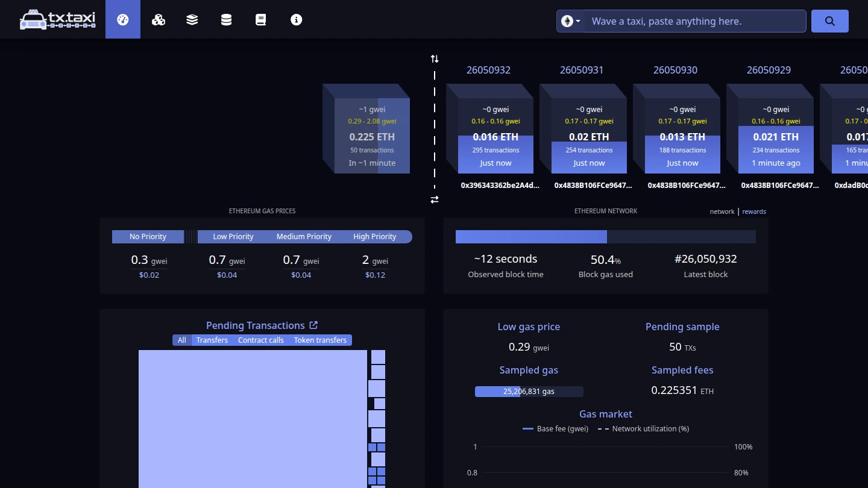Click the 50 TXs pending sample value
Viewport: 868px width, 488px height.
click(x=682, y=347)
